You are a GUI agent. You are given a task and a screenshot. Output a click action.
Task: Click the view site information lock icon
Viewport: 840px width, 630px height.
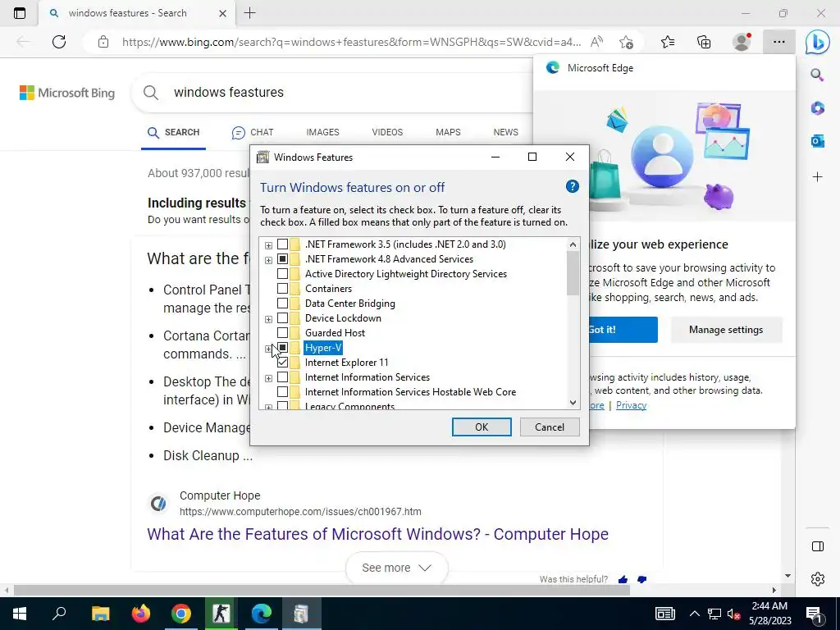tap(103, 42)
